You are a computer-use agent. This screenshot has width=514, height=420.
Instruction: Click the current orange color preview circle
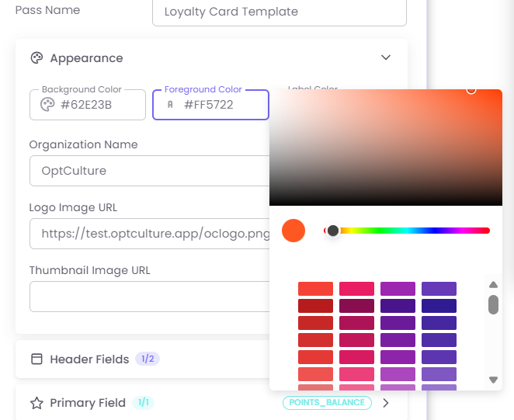293,231
